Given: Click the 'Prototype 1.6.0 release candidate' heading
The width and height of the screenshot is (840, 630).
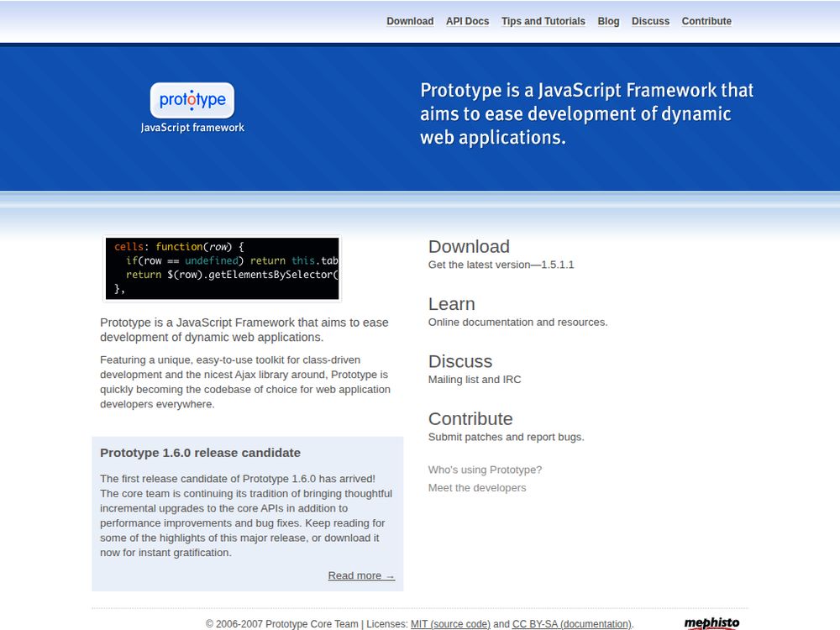Looking at the screenshot, I should [x=201, y=453].
